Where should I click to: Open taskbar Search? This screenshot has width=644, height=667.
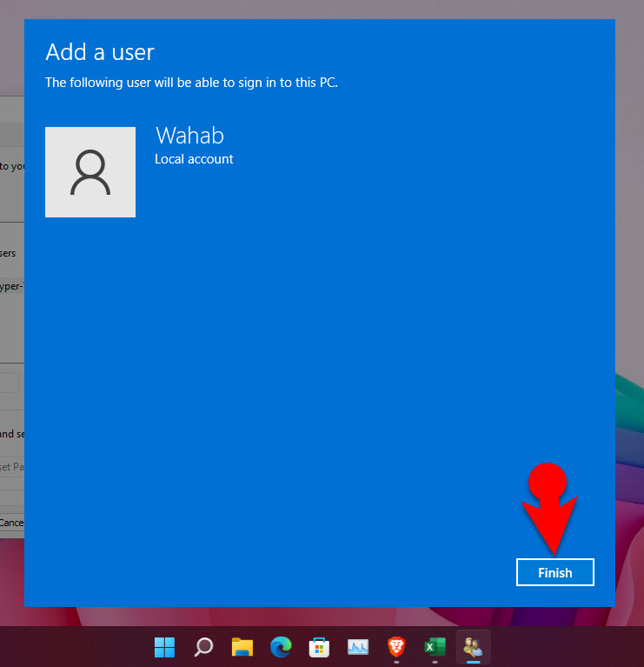(203, 647)
